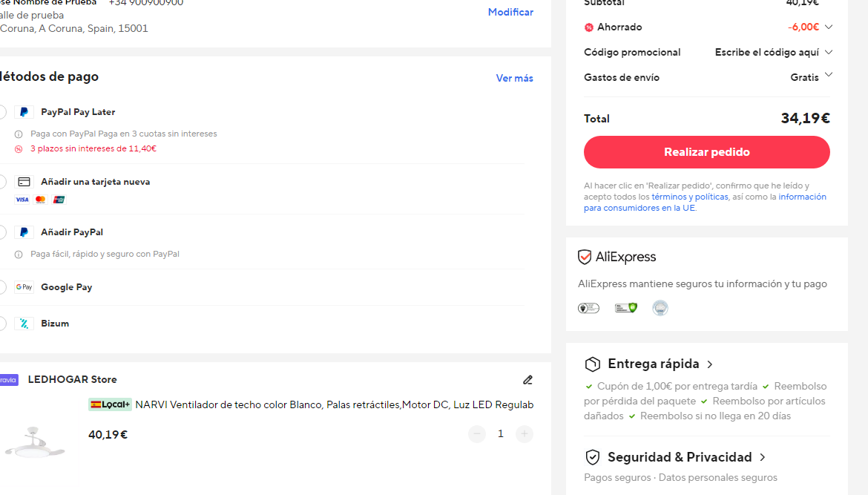
Task: Click red discount icon next to 3 plazos
Action: 19,149
